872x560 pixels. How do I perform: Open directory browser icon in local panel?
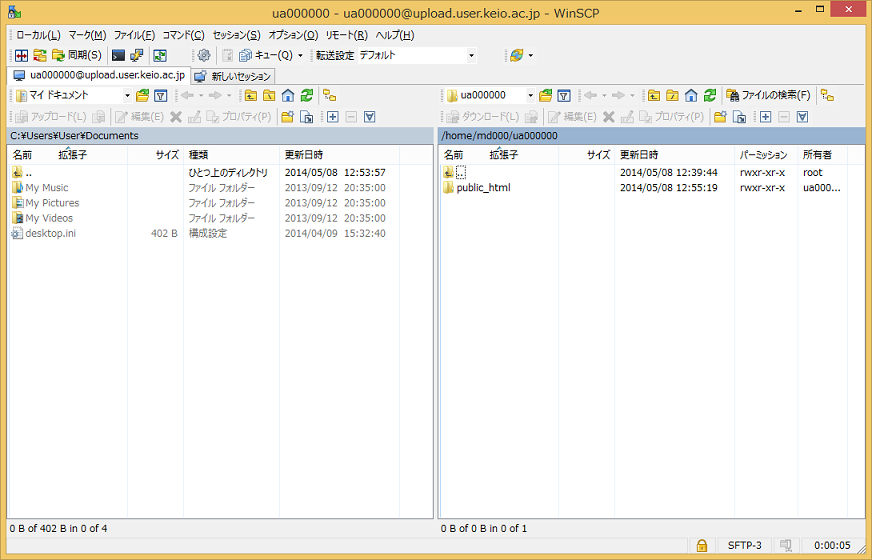(143, 96)
